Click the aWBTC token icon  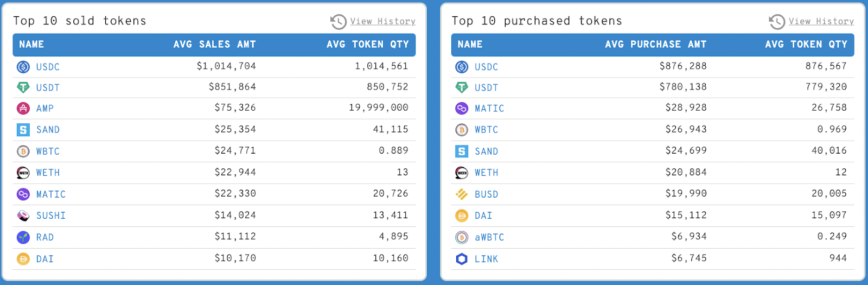pyautogui.click(x=462, y=237)
